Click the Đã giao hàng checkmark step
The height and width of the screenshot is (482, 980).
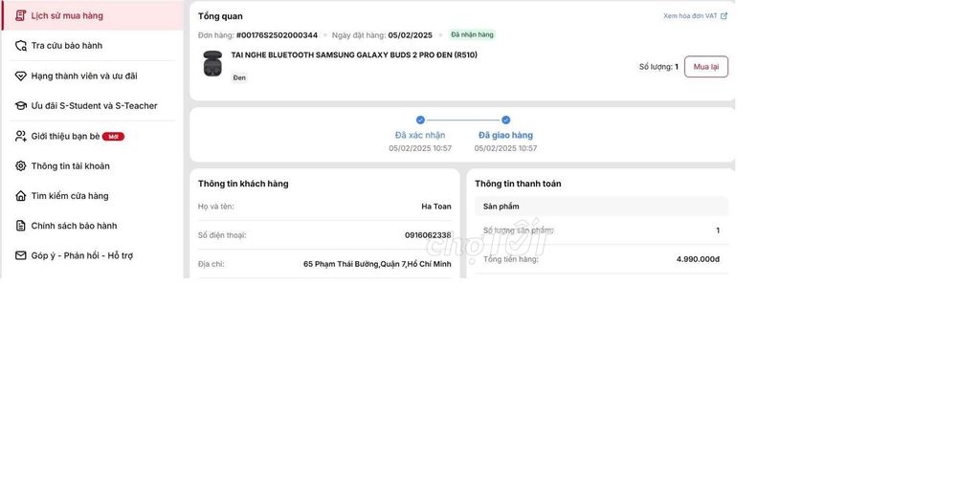point(505,120)
